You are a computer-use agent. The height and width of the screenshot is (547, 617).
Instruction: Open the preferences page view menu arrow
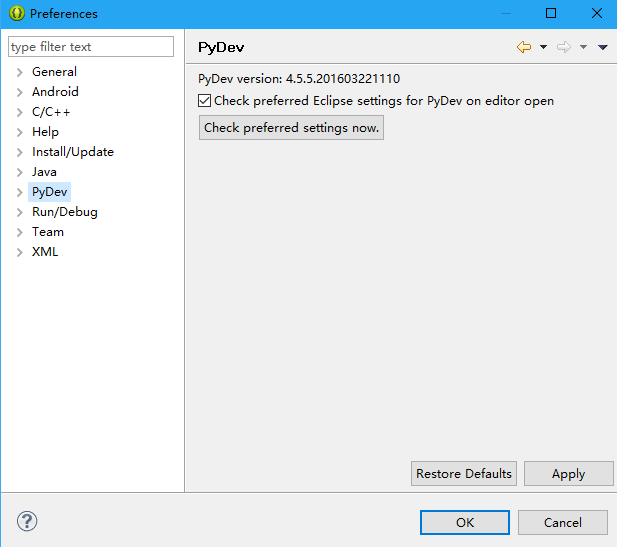pos(602,47)
